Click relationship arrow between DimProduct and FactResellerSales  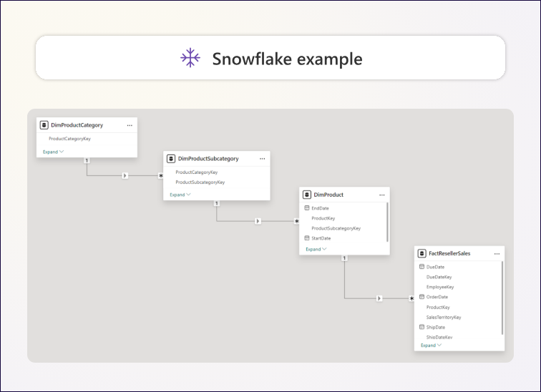click(379, 298)
